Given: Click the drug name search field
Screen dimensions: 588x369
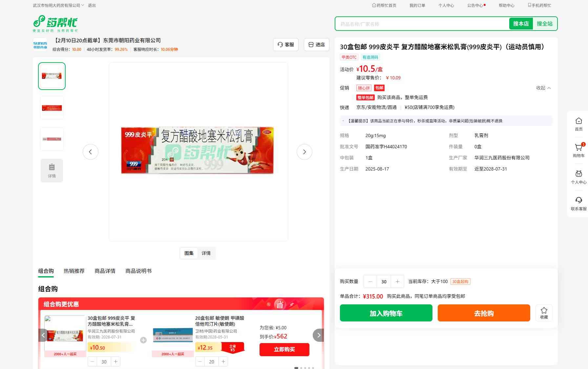Looking at the screenshot, I should pyautogui.click(x=422, y=24).
